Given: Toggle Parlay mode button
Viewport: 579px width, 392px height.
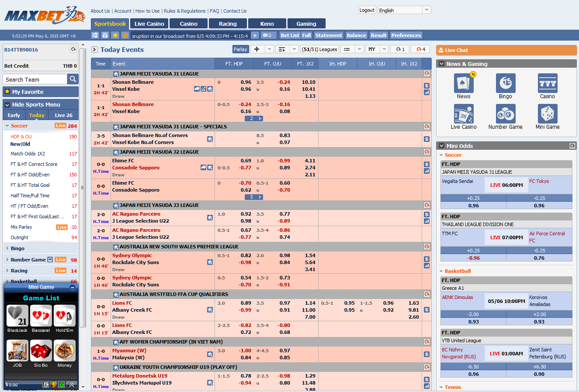Looking at the screenshot, I should (240, 49).
